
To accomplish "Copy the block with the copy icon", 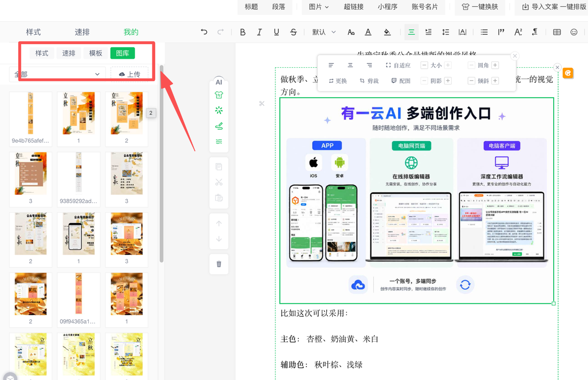I will click(x=219, y=167).
